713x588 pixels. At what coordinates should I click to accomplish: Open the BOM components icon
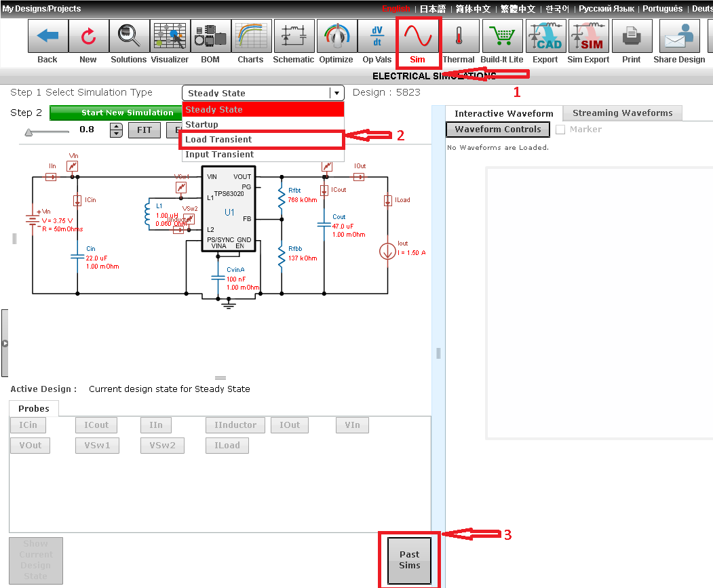click(x=210, y=36)
